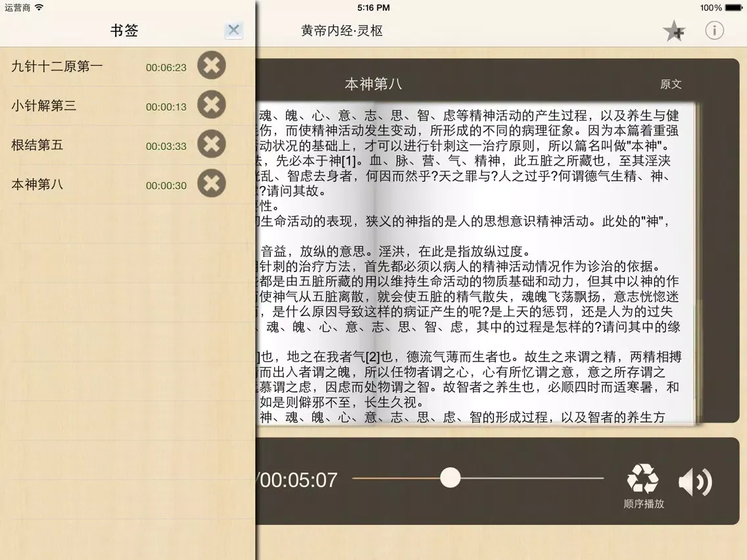This screenshot has height=560, width=747.
Task: Click the 5:16 PM clock
Action: pos(373,8)
